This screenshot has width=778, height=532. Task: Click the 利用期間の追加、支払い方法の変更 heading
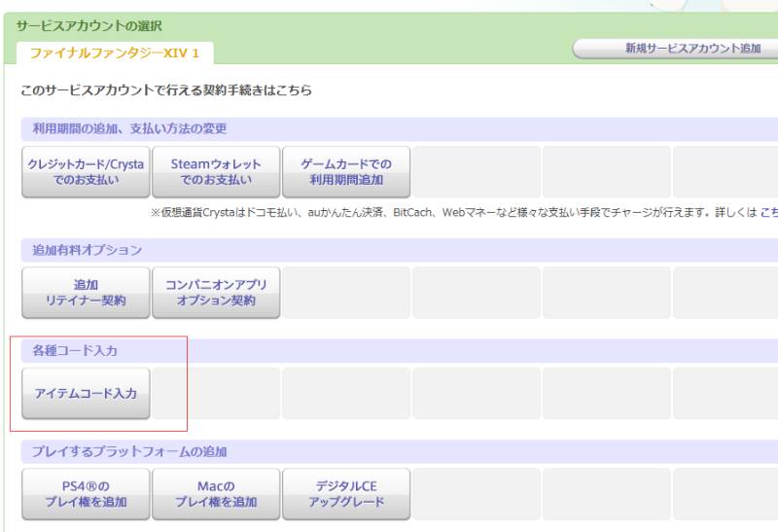[129, 129]
